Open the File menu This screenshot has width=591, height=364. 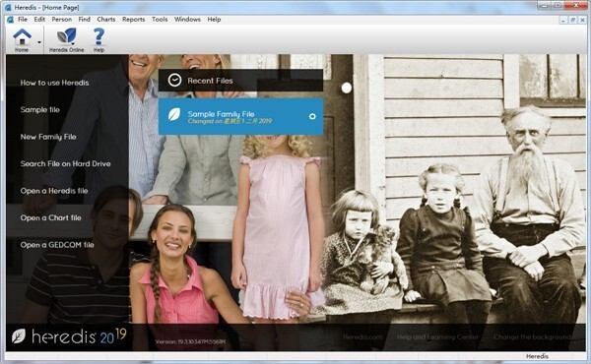coord(23,20)
